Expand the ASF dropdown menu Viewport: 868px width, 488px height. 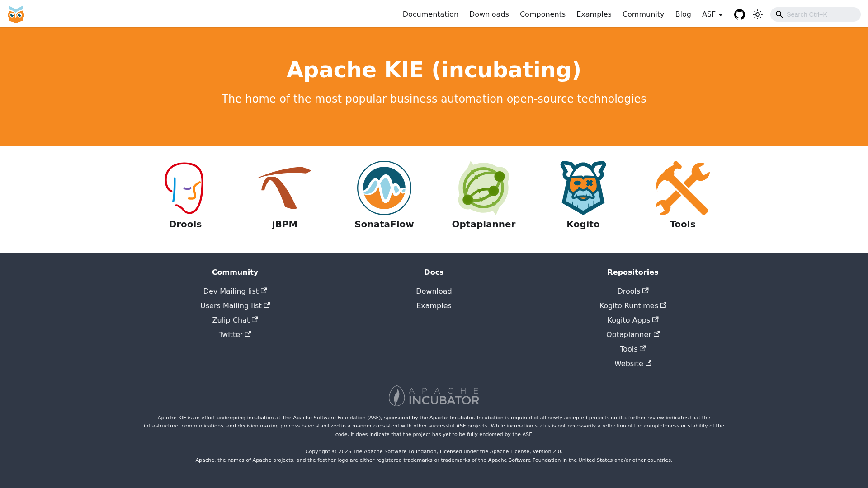point(712,14)
